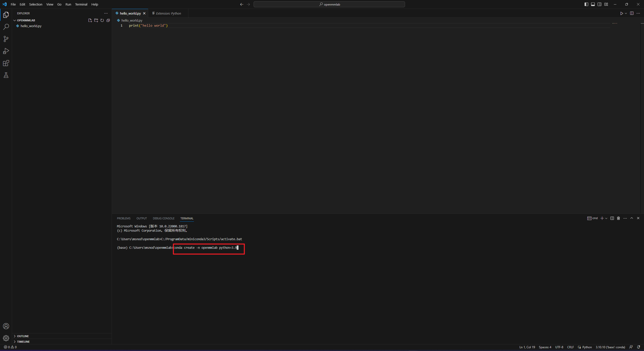644x351 pixels.
Task: Open the new terminal launch profile dropdown
Action: pos(606,218)
